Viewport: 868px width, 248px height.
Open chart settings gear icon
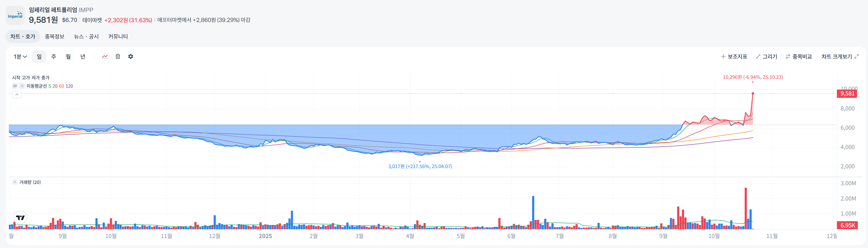[131, 57]
